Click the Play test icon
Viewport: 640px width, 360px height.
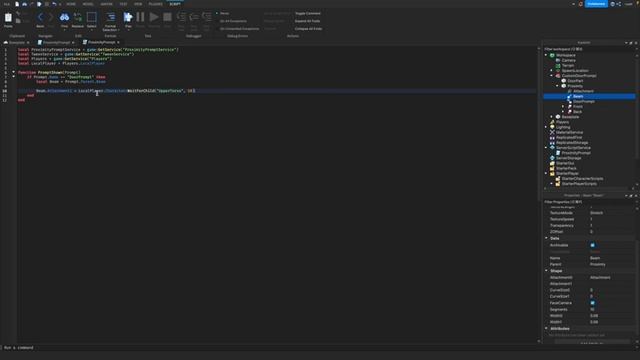pyautogui.click(x=128, y=17)
